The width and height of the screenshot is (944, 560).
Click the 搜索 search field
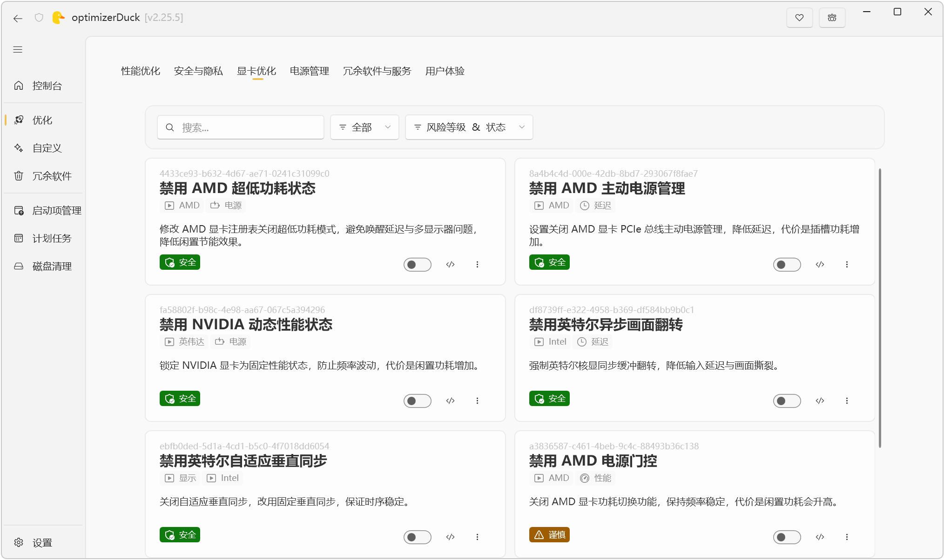[x=241, y=127]
